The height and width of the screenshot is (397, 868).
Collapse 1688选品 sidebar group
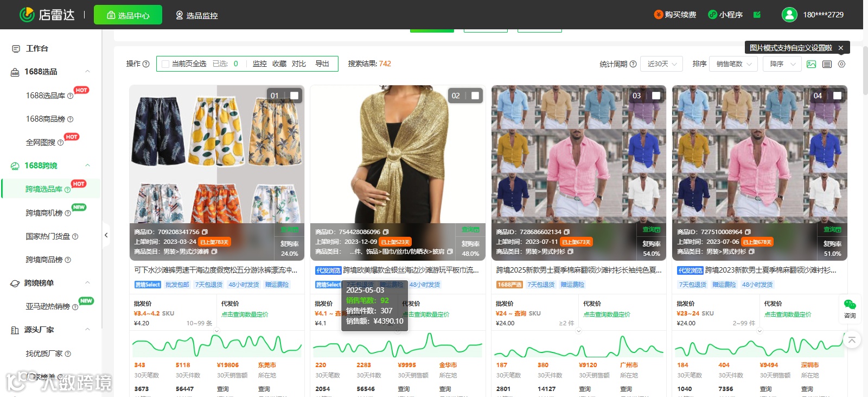pos(87,72)
